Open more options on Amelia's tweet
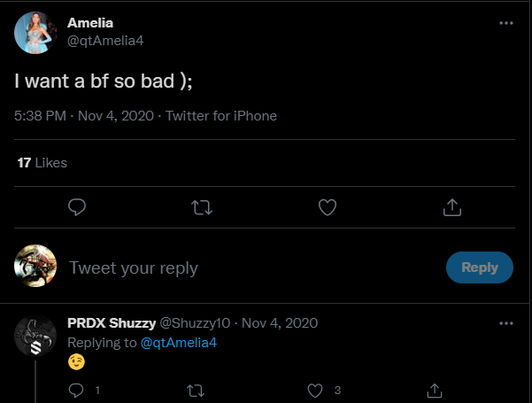 coord(505,23)
